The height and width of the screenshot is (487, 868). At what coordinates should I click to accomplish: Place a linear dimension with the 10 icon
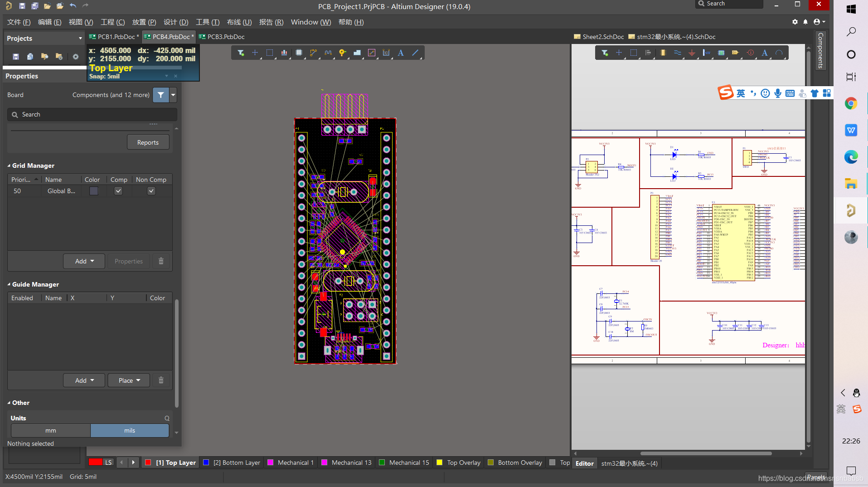tap(386, 53)
